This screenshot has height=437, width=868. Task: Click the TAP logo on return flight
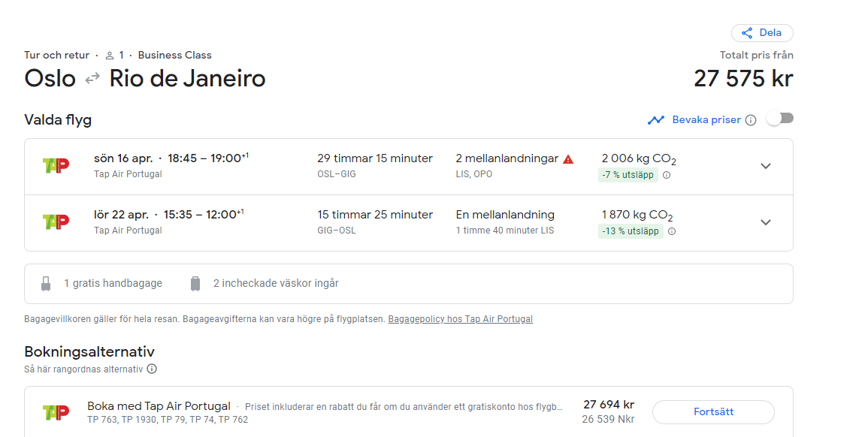(56, 222)
